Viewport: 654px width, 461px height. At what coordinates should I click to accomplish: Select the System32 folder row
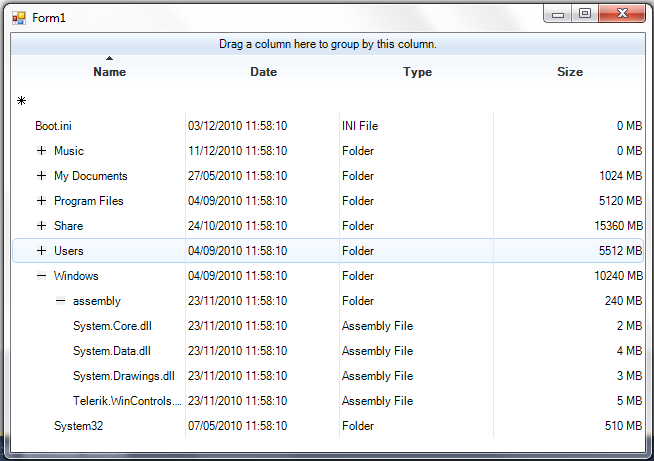[x=78, y=426]
